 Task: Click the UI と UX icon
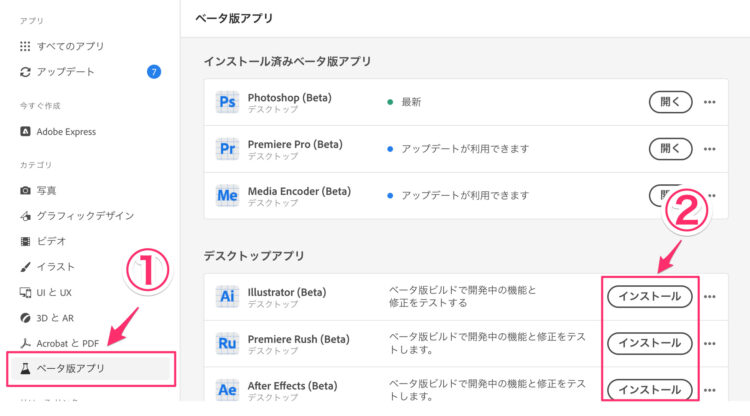click(x=25, y=292)
